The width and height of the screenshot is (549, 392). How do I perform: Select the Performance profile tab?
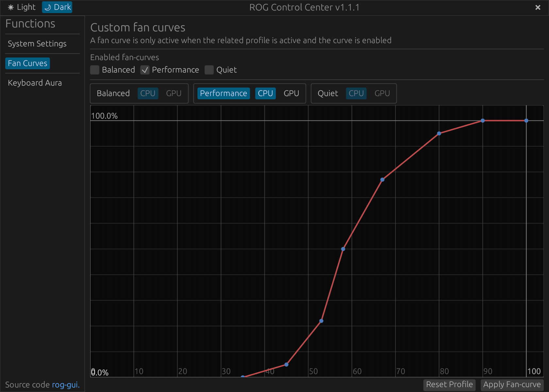coord(224,93)
